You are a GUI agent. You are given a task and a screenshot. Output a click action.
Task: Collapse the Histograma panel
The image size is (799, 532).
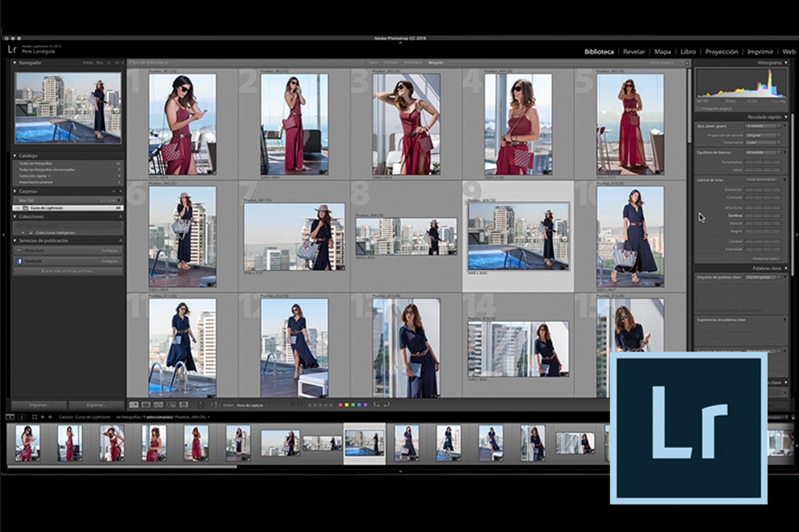[786, 63]
